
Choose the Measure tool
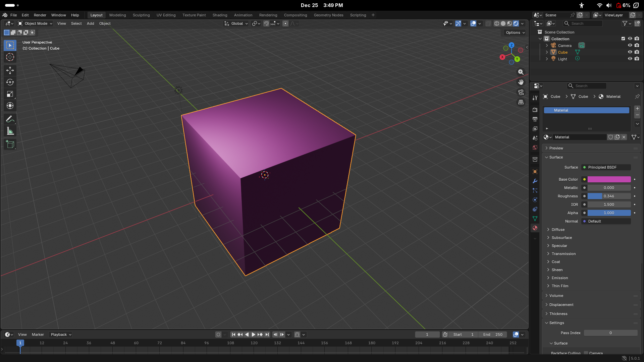point(10,131)
